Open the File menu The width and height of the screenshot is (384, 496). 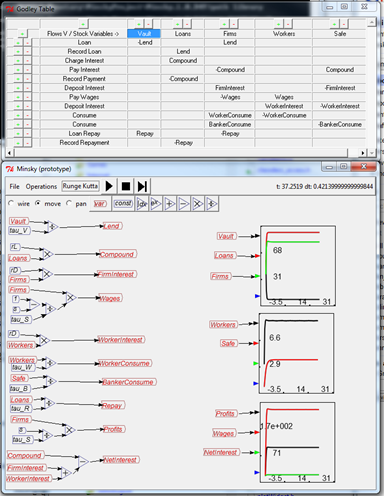[x=14, y=186]
